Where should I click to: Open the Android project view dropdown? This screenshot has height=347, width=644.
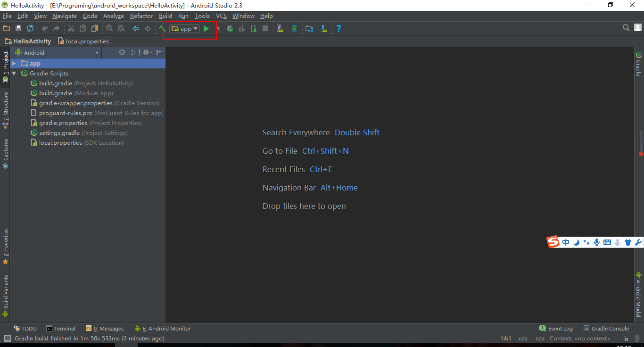point(57,53)
